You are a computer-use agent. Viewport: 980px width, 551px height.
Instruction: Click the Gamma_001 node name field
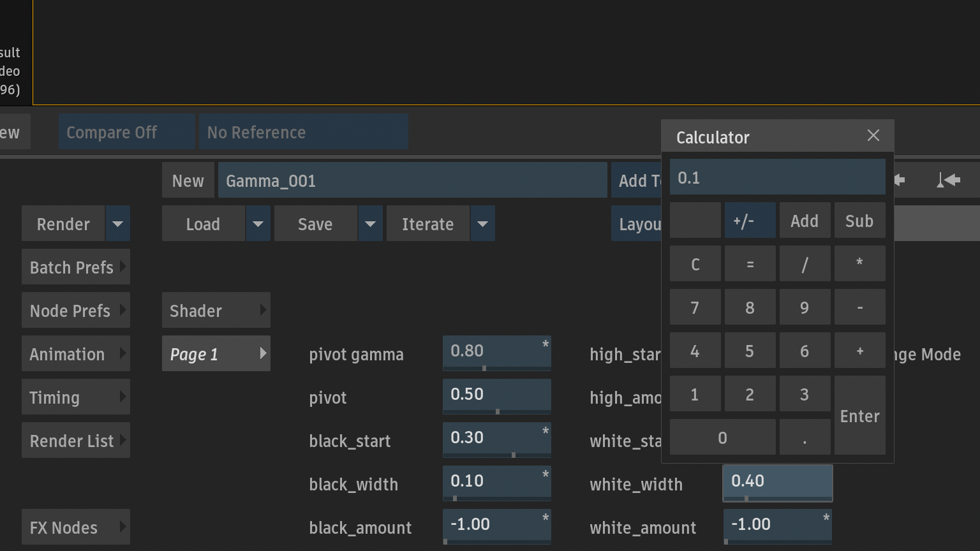click(413, 180)
